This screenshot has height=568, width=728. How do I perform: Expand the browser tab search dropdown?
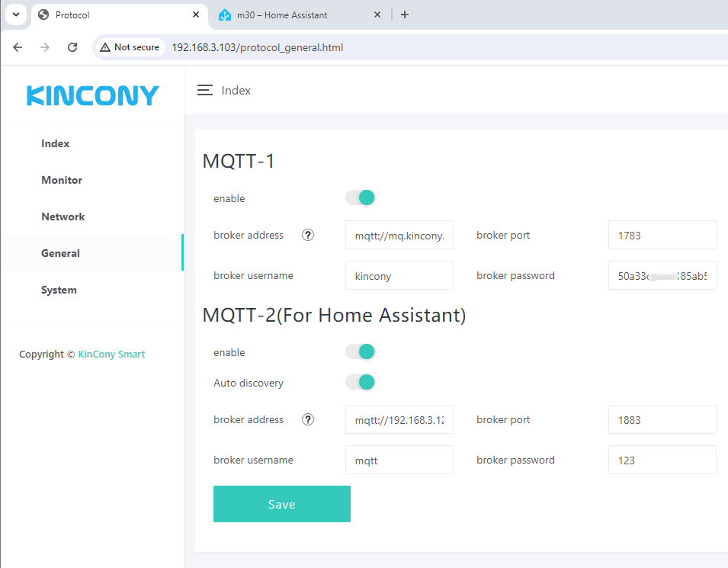(15, 14)
